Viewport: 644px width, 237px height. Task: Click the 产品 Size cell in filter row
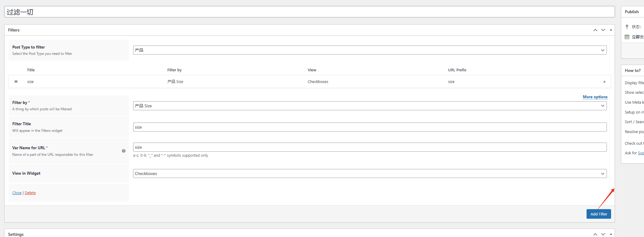click(x=175, y=81)
